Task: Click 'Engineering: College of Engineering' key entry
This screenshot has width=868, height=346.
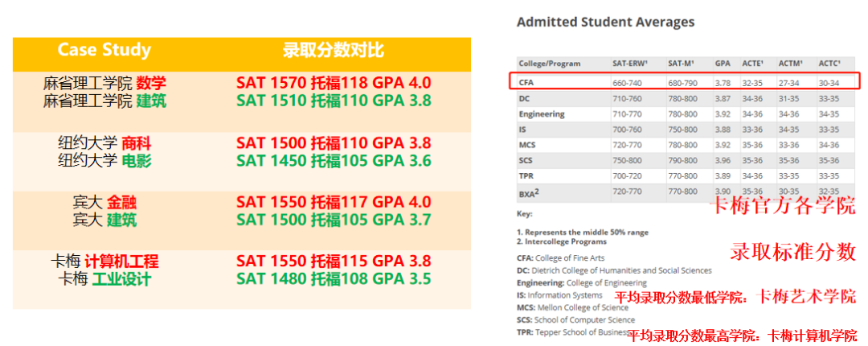Action: tap(581, 282)
